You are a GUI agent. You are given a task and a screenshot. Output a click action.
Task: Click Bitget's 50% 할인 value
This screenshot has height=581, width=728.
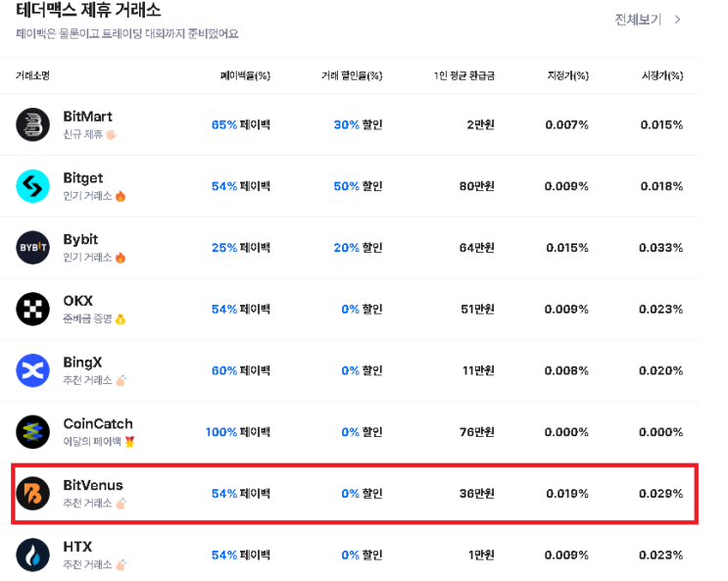point(358,186)
